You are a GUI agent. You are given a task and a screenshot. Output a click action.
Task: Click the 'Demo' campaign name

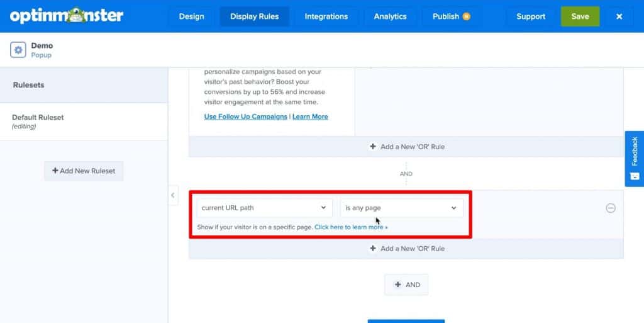pyautogui.click(x=42, y=45)
